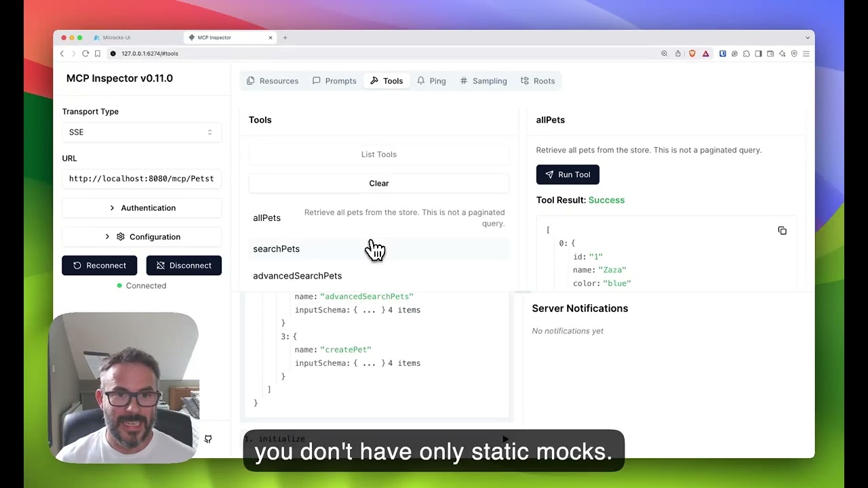Open the Transport Type SSE dropdown
868x488 pixels.
(141, 132)
